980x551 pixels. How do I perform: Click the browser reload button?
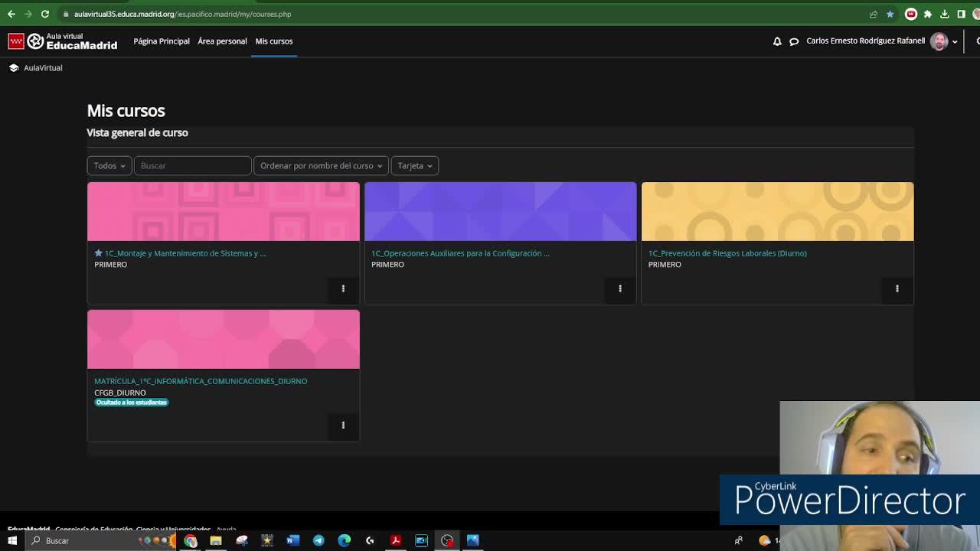point(45,14)
